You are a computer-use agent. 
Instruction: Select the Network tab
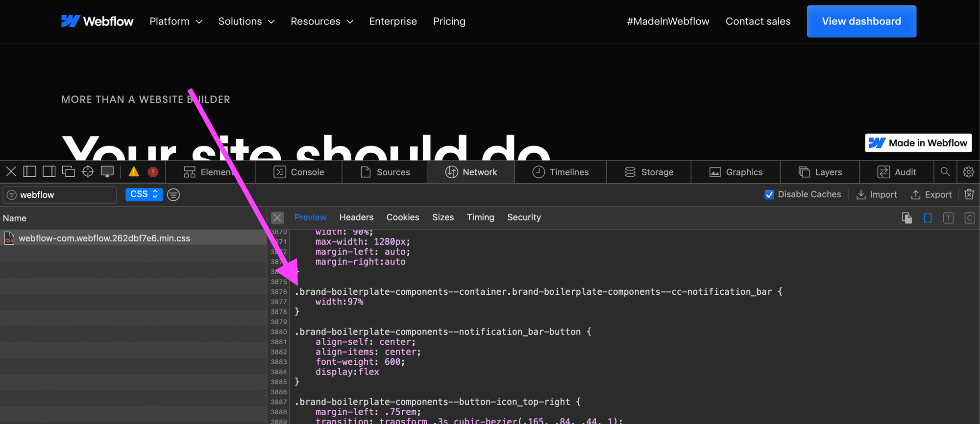[471, 172]
